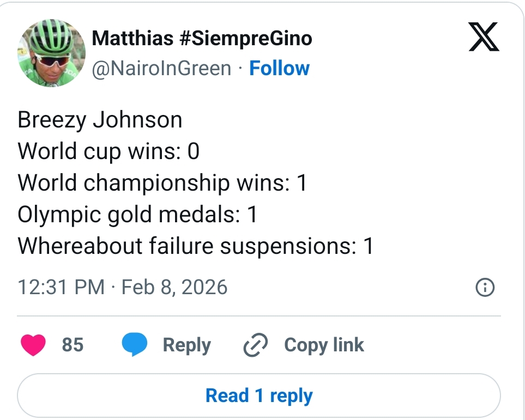Click the Breezy Johnson text line

pos(100,120)
